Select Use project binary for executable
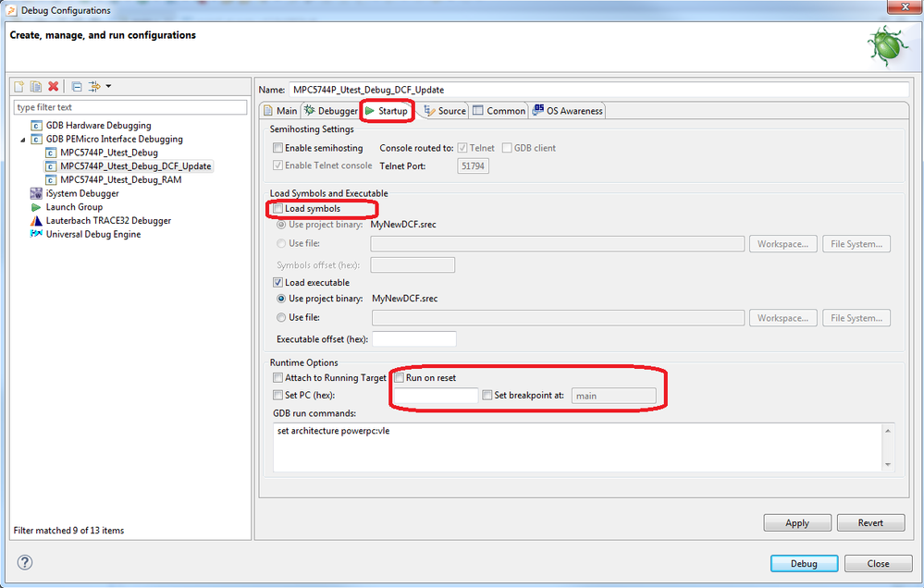This screenshot has width=924, height=588. click(281, 299)
